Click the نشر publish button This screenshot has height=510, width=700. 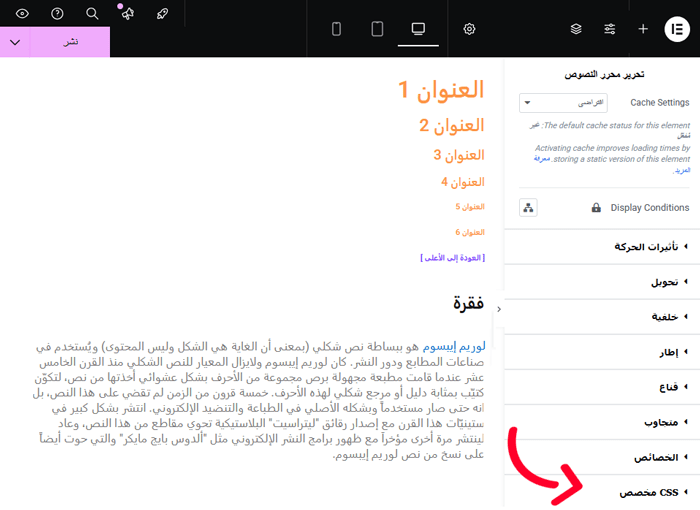point(70,42)
